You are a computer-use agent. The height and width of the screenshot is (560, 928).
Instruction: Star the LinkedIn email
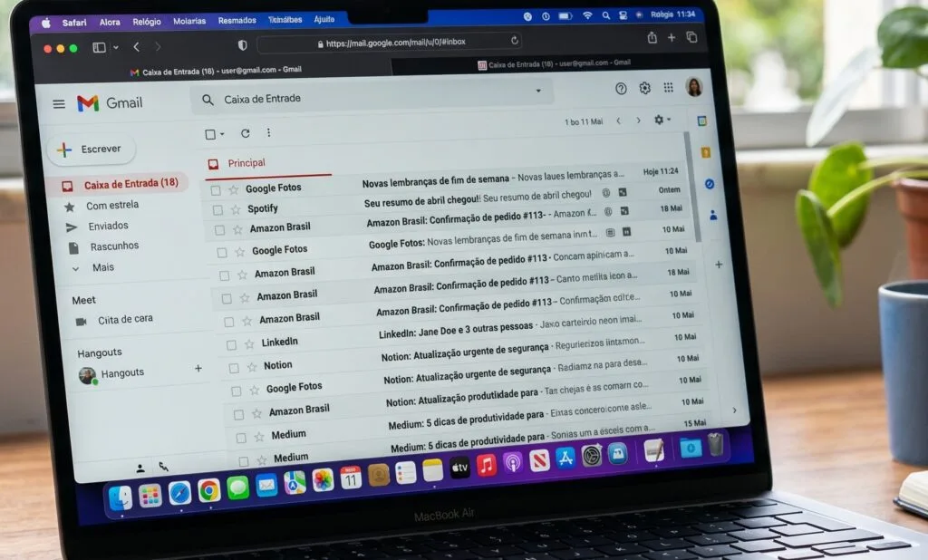[x=249, y=344]
